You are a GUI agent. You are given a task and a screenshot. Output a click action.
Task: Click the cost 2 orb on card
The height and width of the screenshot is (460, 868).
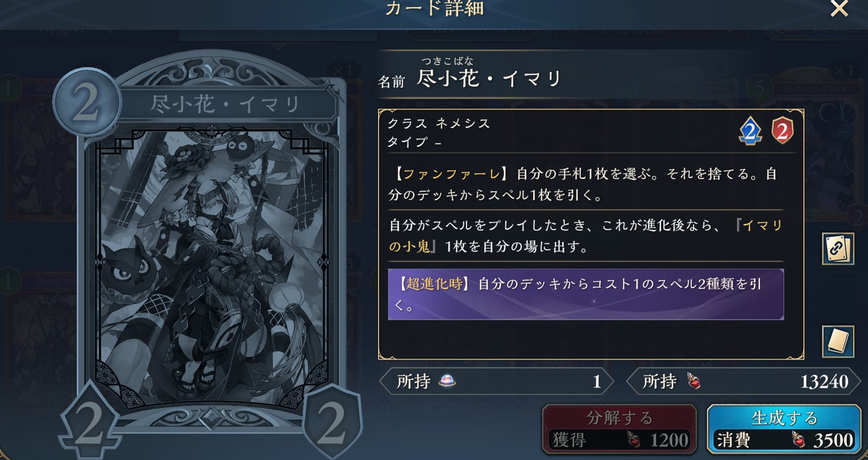[87, 102]
